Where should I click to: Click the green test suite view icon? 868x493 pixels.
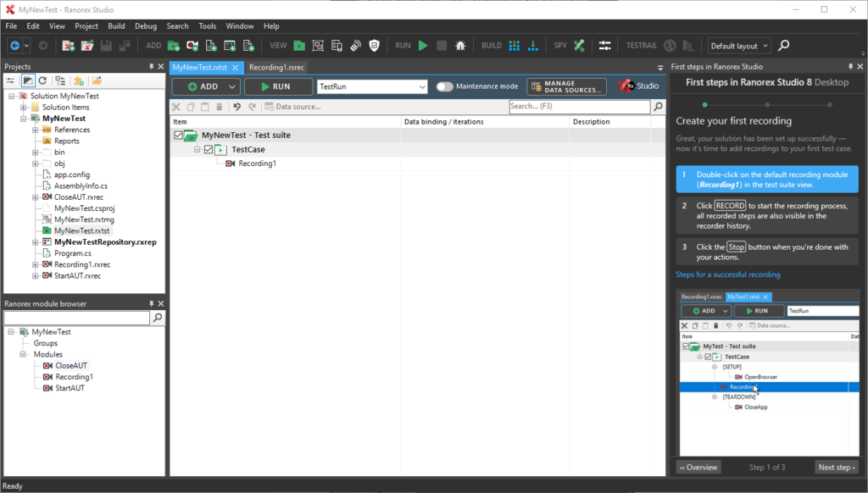pos(299,46)
